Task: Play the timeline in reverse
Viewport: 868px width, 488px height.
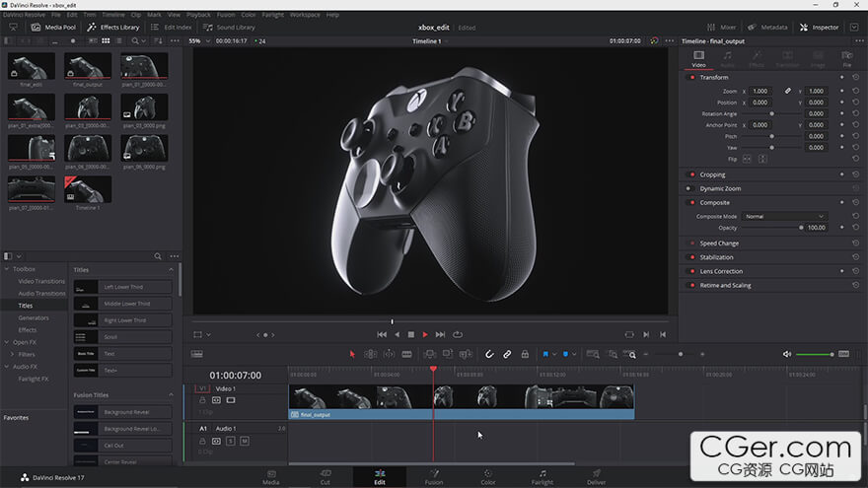Action: click(397, 335)
